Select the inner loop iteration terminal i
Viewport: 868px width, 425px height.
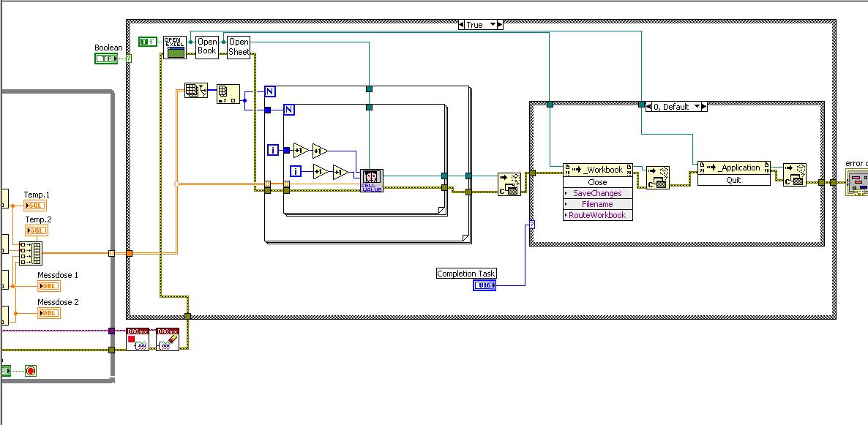tap(296, 171)
